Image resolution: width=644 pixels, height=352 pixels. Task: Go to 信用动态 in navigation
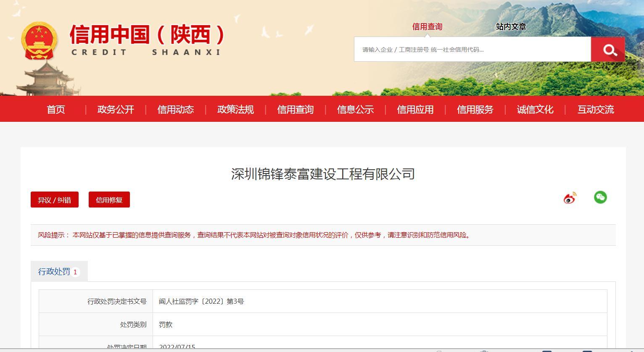pyautogui.click(x=176, y=110)
